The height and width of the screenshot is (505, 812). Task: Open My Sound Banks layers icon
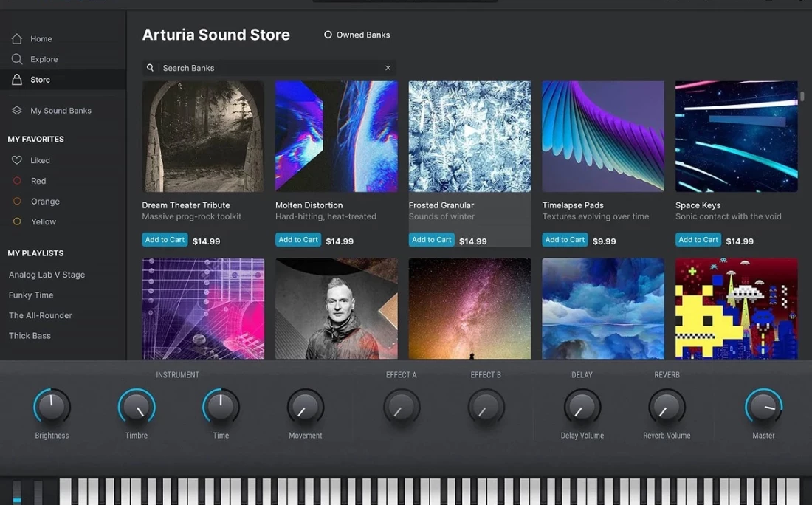[x=17, y=111]
